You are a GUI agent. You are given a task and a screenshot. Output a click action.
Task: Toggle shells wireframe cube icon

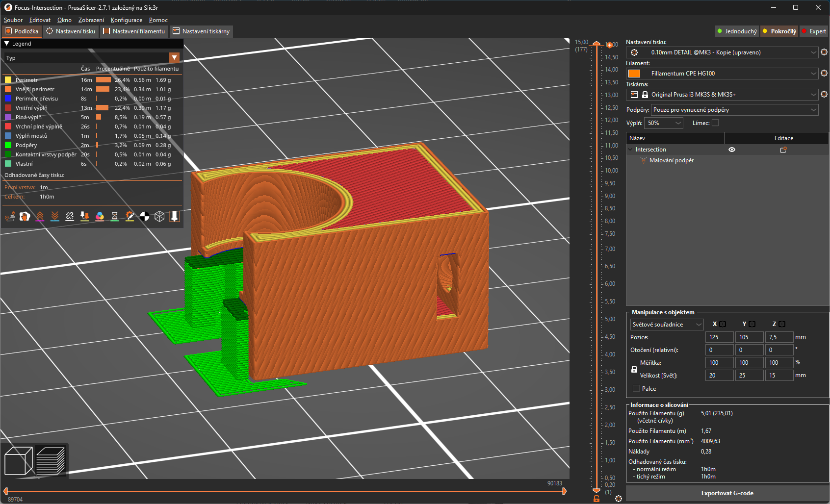(x=159, y=216)
